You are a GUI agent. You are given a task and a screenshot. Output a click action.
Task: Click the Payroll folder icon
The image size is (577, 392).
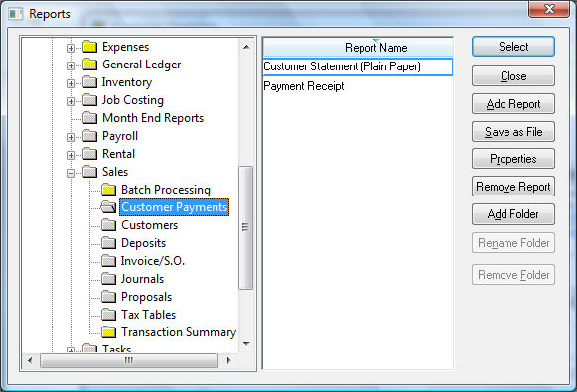(x=89, y=136)
